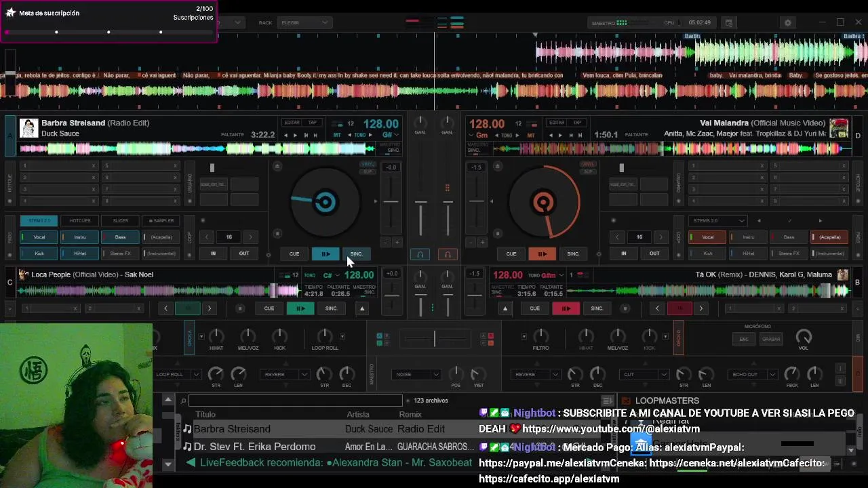Shift Tá OK loop right with arrow

(x=701, y=308)
